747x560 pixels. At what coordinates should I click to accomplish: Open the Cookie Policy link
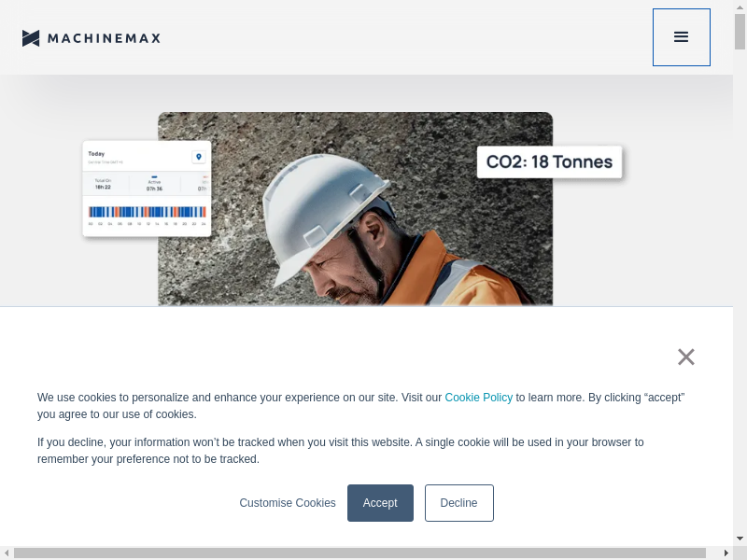[478, 398]
